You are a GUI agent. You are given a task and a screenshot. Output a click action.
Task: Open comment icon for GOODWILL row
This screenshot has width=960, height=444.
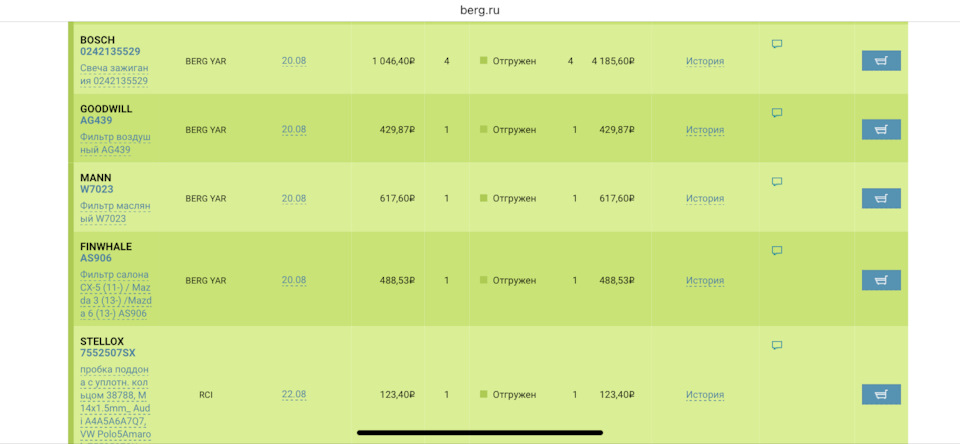777,113
